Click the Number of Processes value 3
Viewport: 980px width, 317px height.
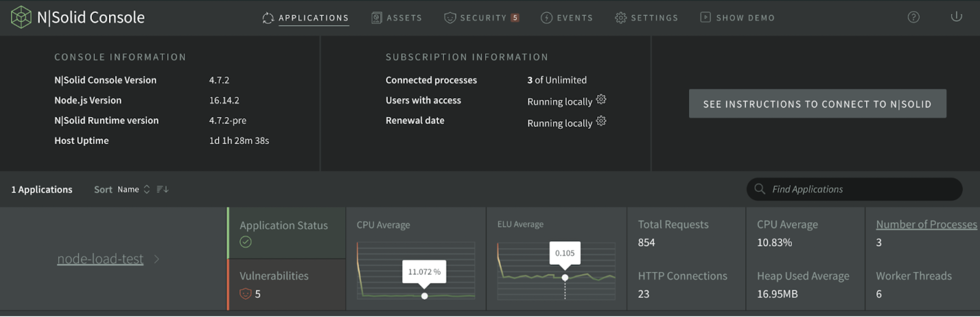click(879, 243)
